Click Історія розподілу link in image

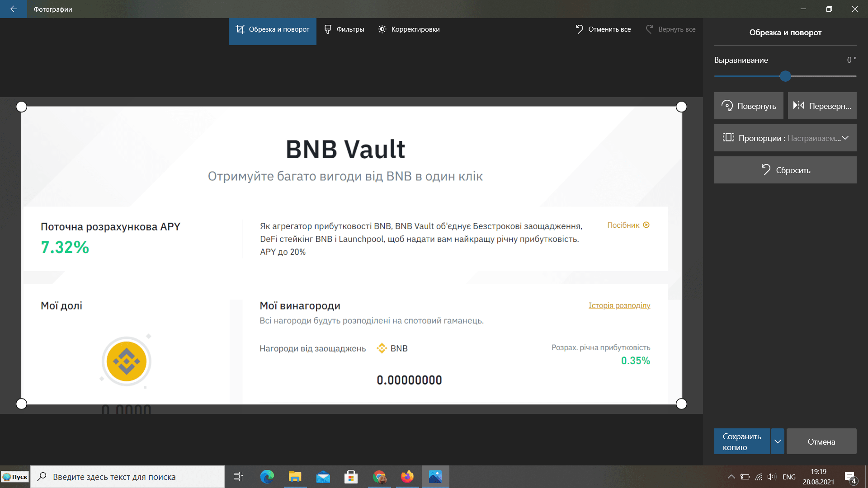tap(619, 305)
